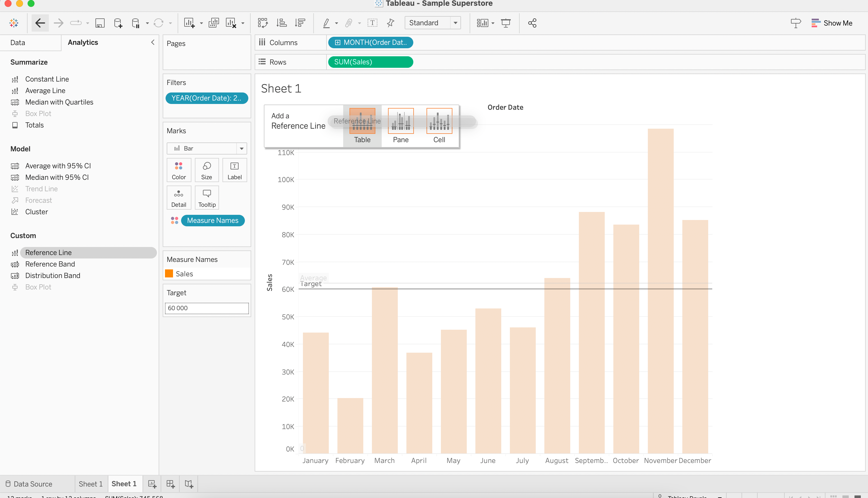The height and width of the screenshot is (498, 868).
Task: Select the active bold Sheet 1 tab
Action: (124, 484)
